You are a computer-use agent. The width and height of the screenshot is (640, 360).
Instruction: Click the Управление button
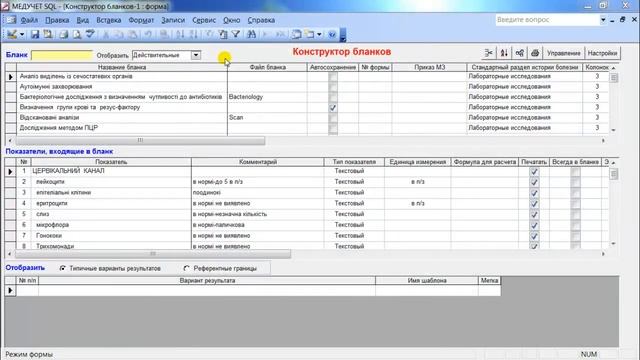click(x=564, y=53)
